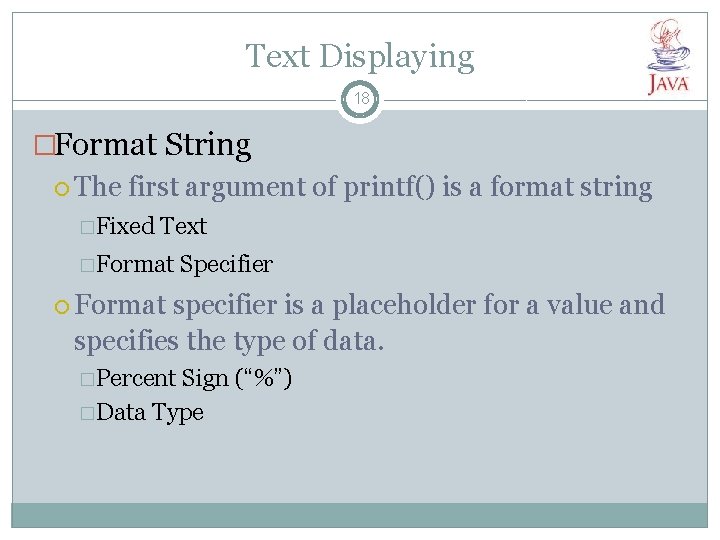Click the "Data Type" sub-bullet text
The height and width of the screenshot is (540, 720).
pyautogui.click(x=151, y=412)
